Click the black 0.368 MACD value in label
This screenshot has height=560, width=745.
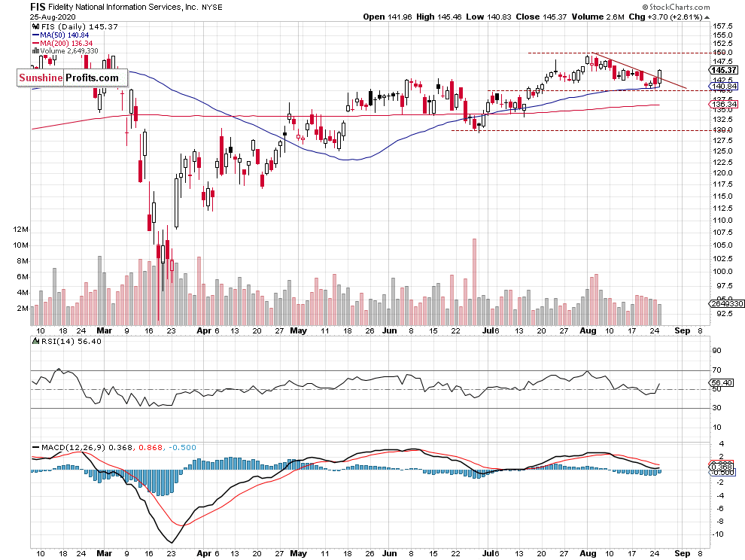pos(120,447)
